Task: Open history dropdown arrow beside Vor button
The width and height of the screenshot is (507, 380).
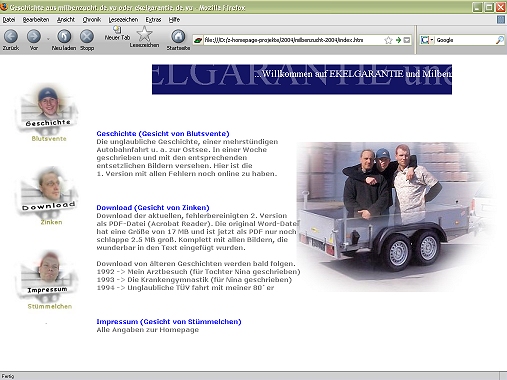Action: (48, 39)
